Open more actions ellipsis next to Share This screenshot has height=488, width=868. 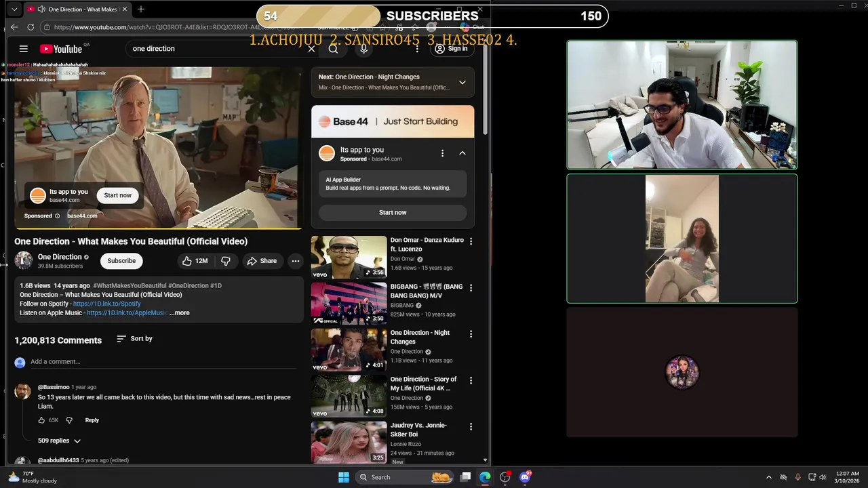(295, 261)
